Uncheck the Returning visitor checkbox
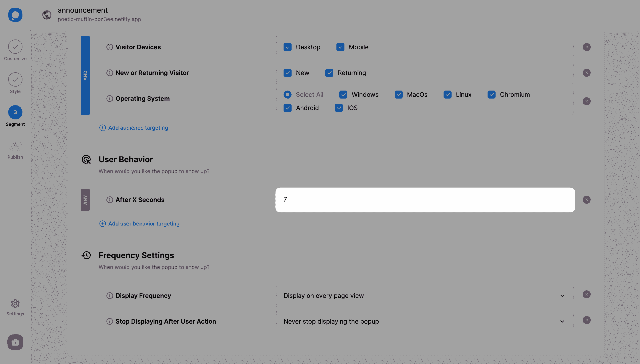 pos(329,73)
